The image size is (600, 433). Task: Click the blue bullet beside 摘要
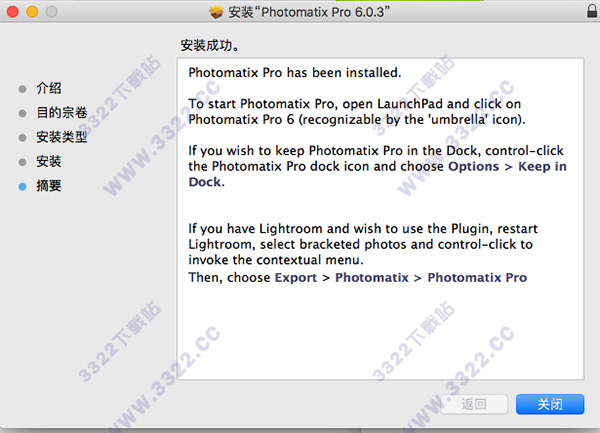[x=23, y=186]
